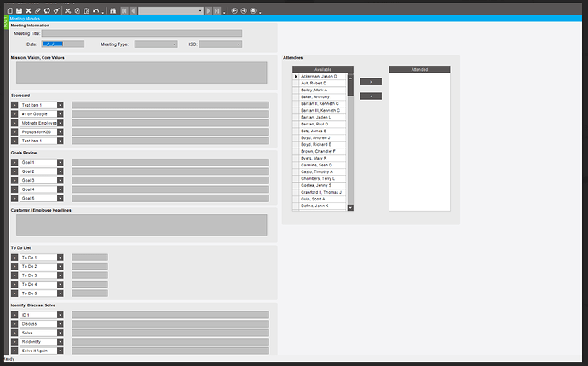Open the Solve it Again dropdown arrow
588x366 pixels.
click(60, 351)
